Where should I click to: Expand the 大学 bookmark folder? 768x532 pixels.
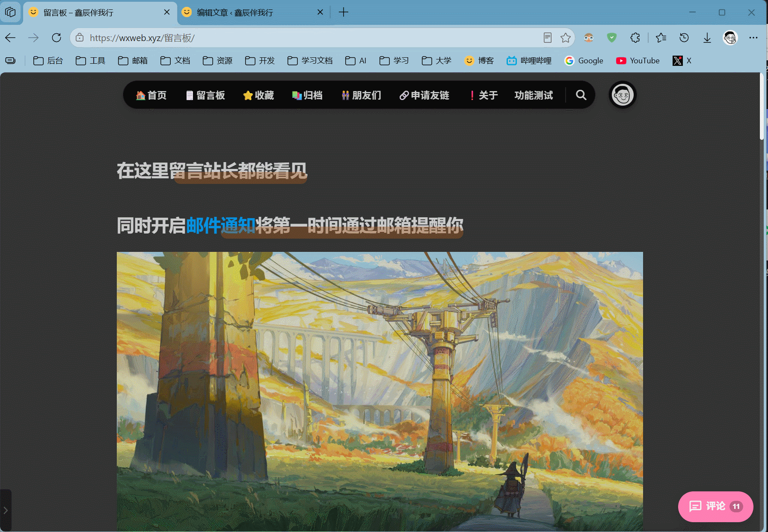click(x=436, y=61)
